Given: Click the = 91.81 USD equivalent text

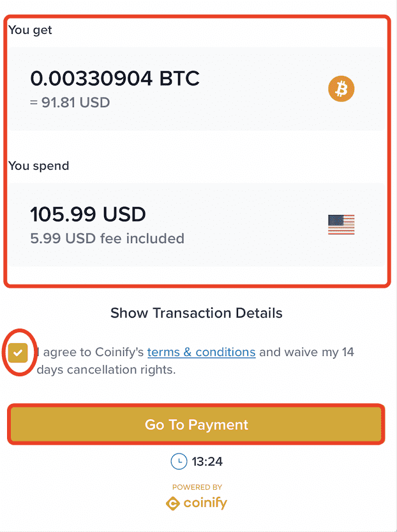Looking at the screenshot, I should (70, 103).
